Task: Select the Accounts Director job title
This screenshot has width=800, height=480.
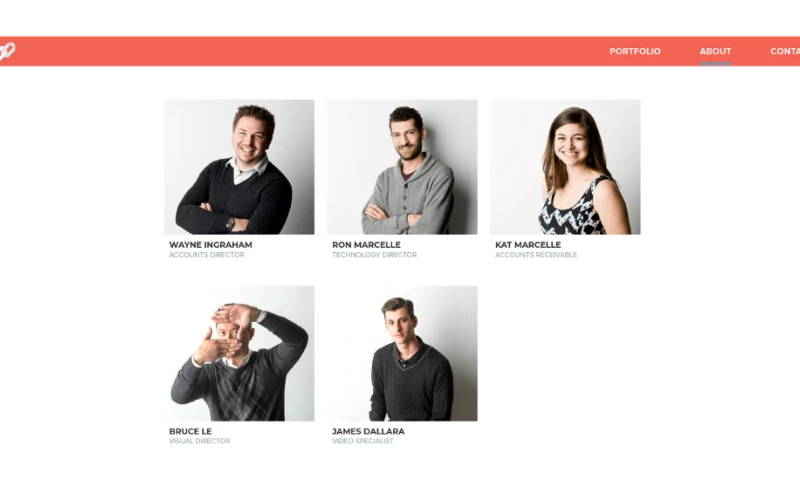Action: pyautogui.click(x=207, y=255)
